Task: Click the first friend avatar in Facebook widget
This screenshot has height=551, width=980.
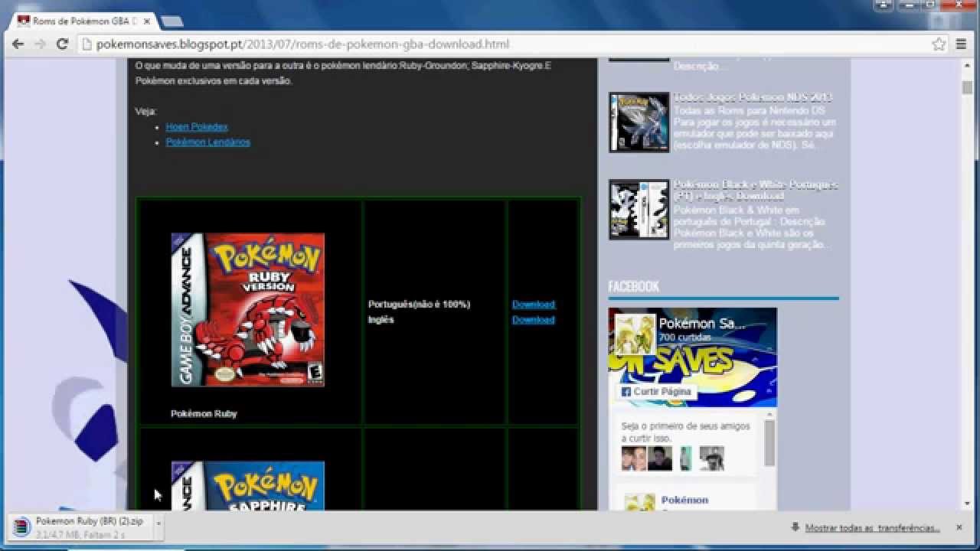Action: click(633, 458)
